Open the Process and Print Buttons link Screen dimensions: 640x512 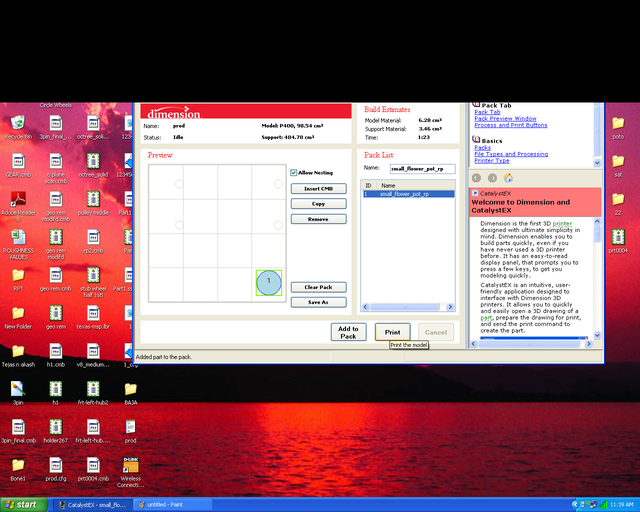click(x=511, y=125)
